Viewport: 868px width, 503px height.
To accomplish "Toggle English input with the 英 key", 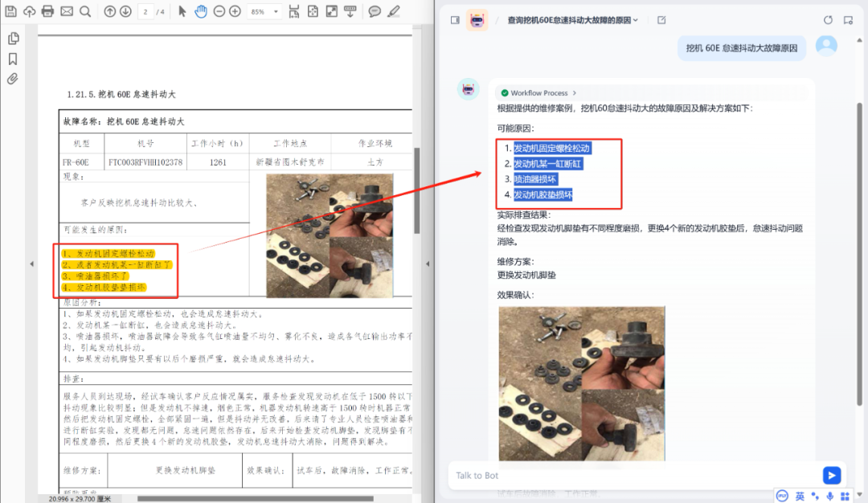I will pos(800,497).
